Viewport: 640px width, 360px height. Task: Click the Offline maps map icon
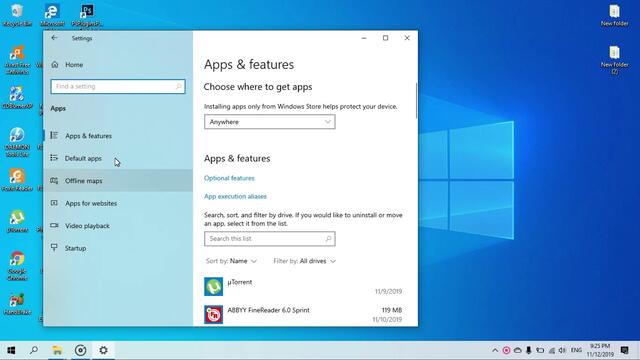pos(54,180)
